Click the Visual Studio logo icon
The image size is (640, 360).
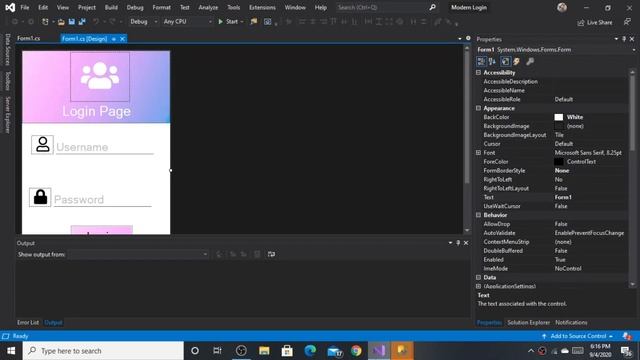[x=10, y=7]
